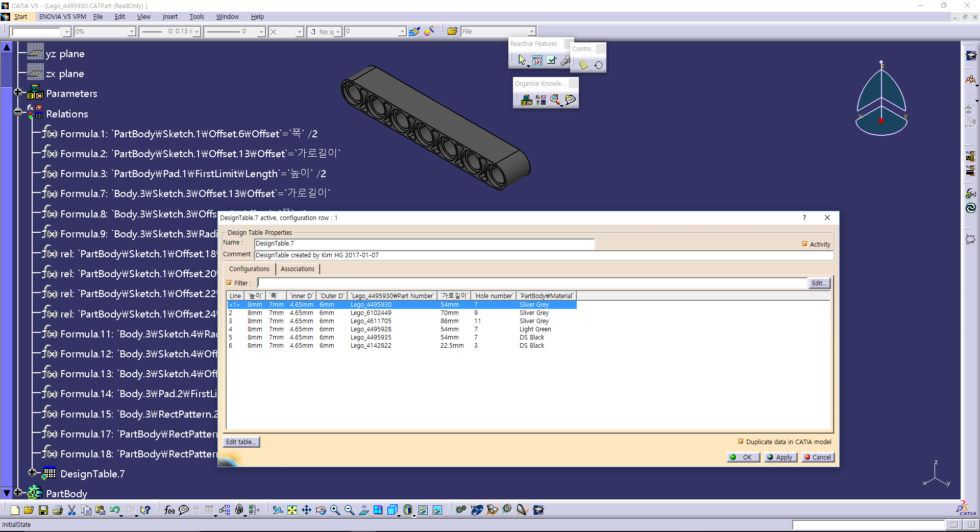Screen dimensions: 980x532
Task: Open the Start menu
Action: coord(20,17)
